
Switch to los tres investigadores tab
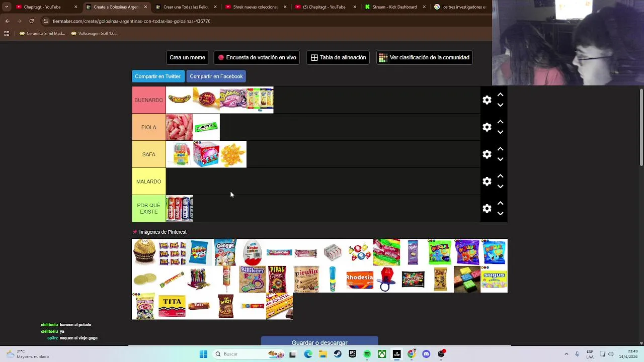coord(460,7)
